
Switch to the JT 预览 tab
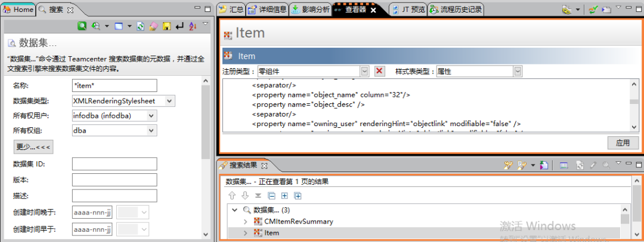[x=409, y=10]
